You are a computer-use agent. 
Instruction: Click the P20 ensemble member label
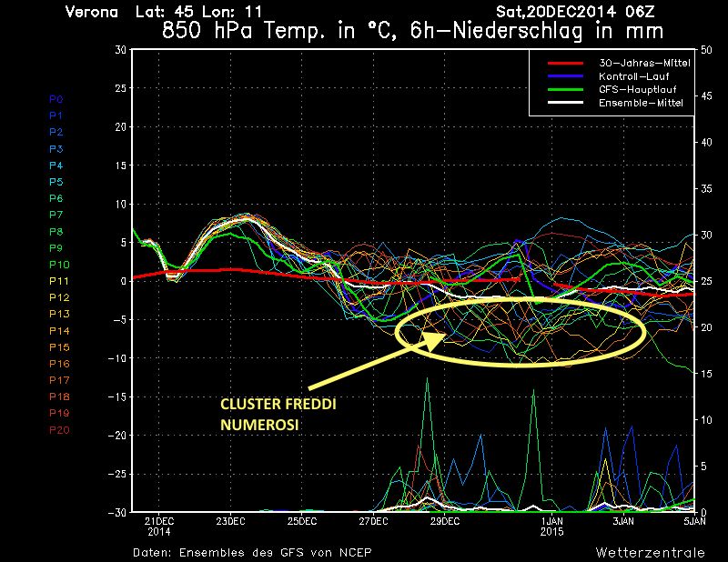click(x=59, y=430)
